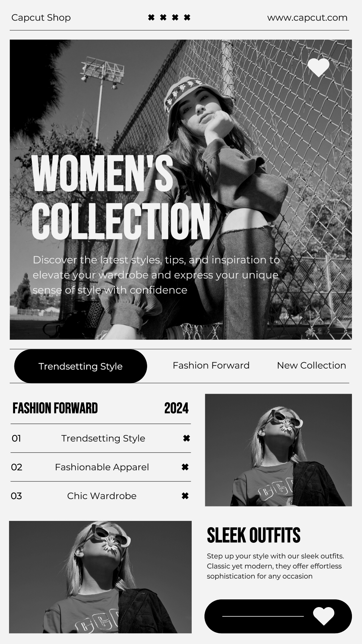
Task: Tap the white heart icon on hero photo
Action: coord(318,67)
